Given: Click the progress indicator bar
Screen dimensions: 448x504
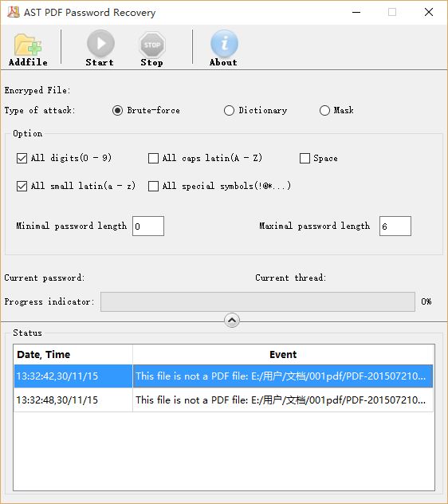Looking at the screenshot, I should coord(257,301).
